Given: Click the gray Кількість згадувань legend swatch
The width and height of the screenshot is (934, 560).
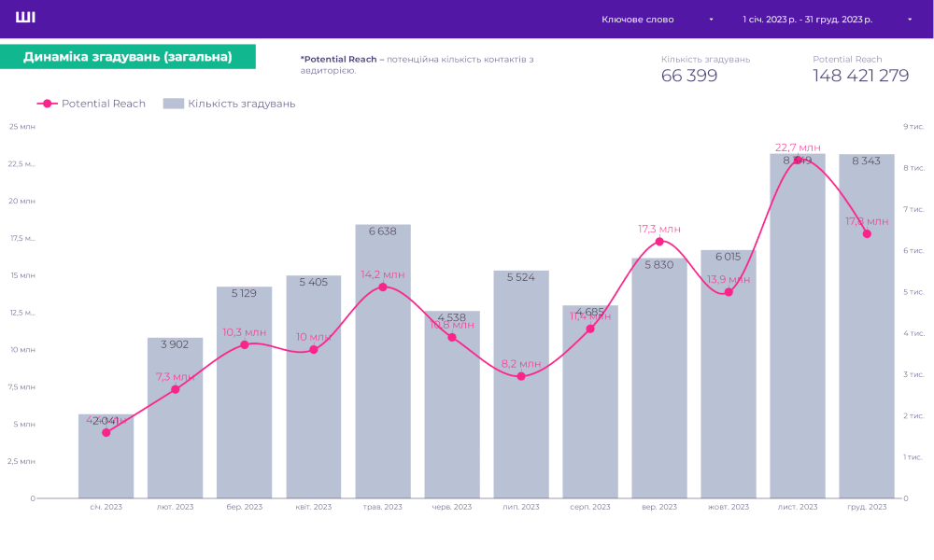Looking at the screenshot, I should point(174,104).
